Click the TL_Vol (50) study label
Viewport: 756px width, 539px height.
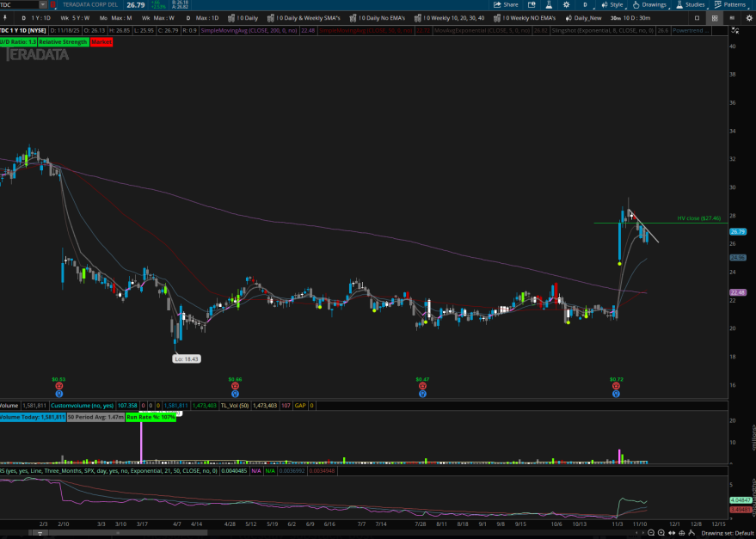click(x=235, y=406)
